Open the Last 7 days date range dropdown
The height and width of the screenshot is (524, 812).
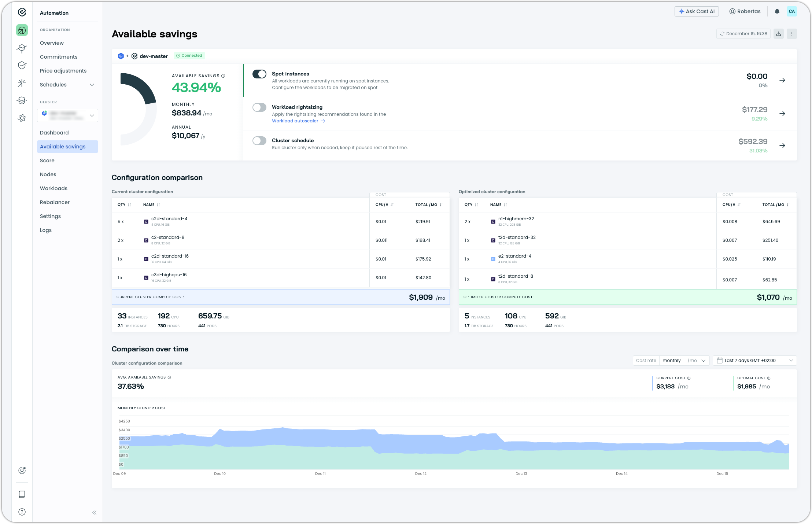coord(754,361)
